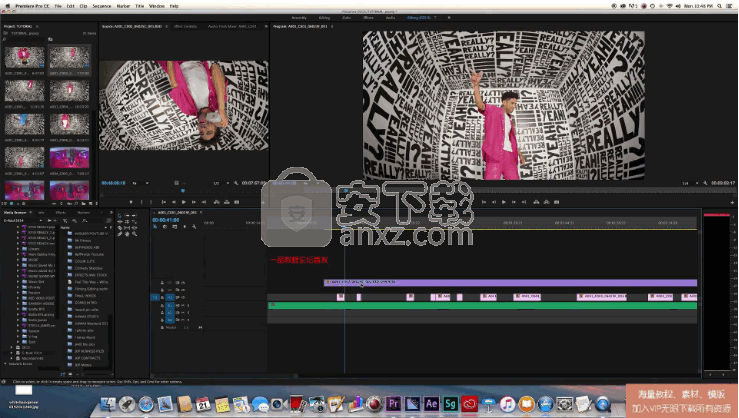
Task: Open Source monitor panel overflow chevron
Action: click(x=266, y=26)
